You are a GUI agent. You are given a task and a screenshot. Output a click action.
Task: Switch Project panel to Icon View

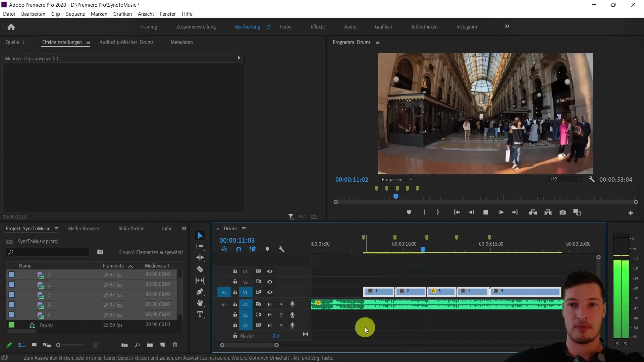tap(34, 345)
